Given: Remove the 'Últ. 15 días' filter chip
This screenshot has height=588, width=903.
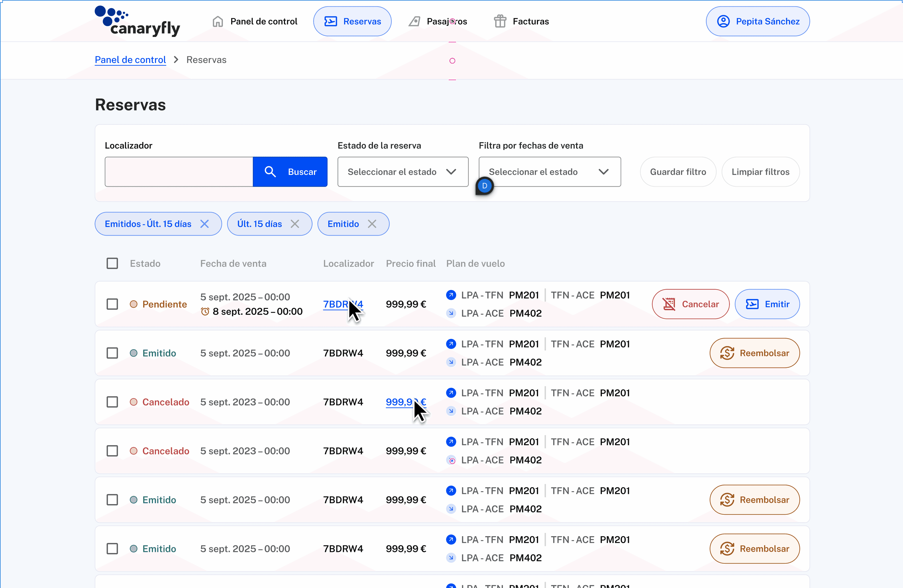Looking at the screenshot, I should pyautogui.click(x=295, y=224).
